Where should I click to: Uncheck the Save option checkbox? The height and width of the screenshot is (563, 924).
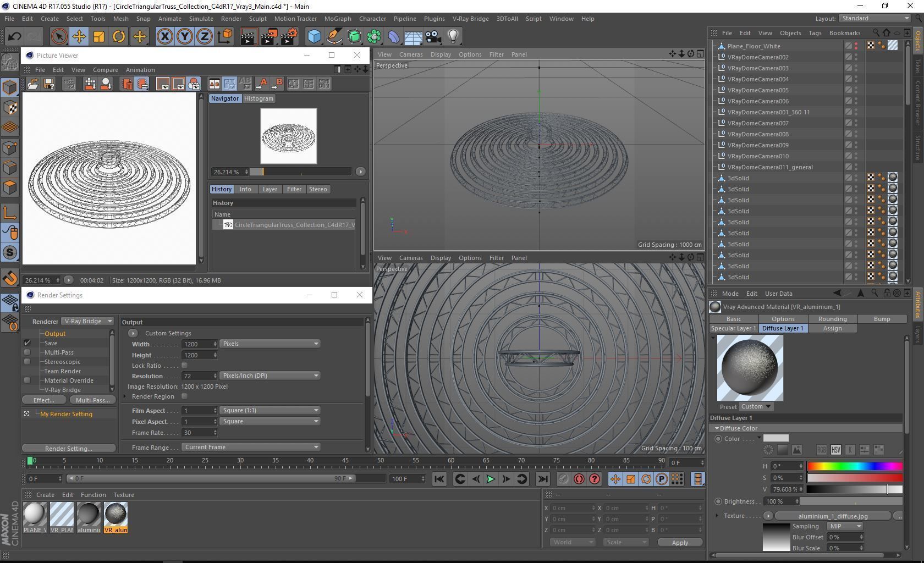[x=27, y=343]
